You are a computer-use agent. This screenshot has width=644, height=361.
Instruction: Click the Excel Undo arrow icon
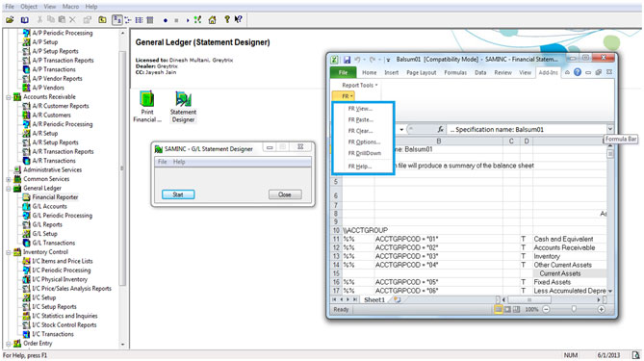[x=357, y=60]
